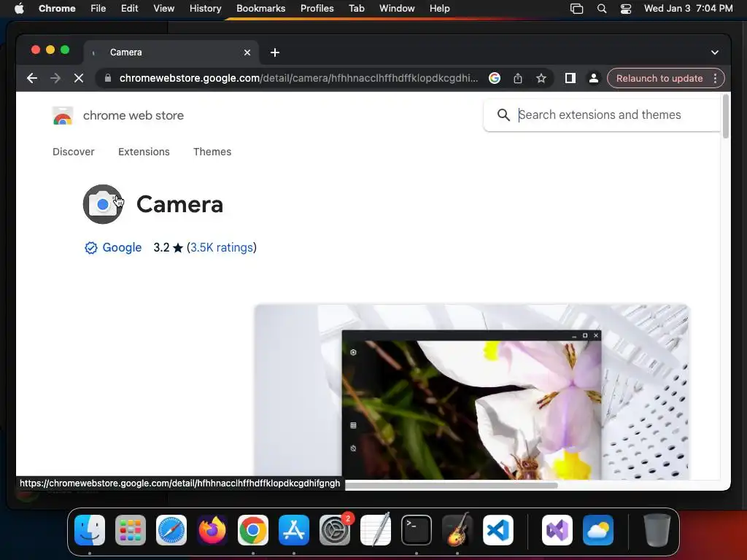
Task: Open a new tab with plus button
Action: tap(275, 52)
